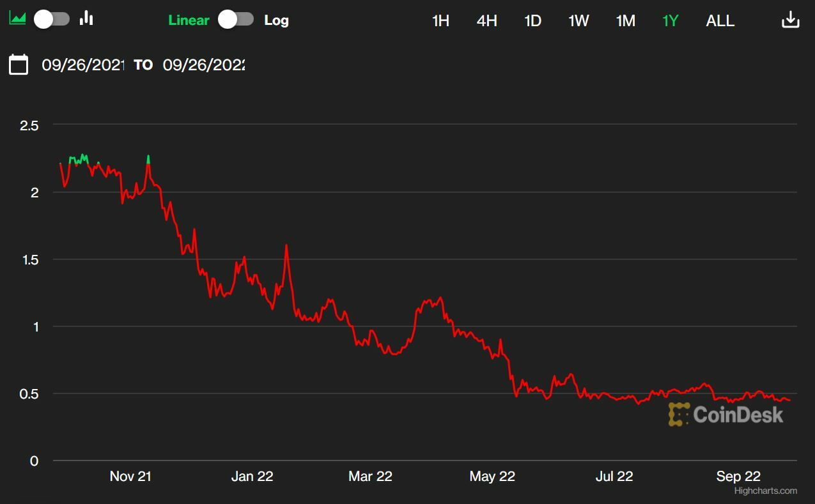Toggle the Linear/Log scale switch

(236, 20)
